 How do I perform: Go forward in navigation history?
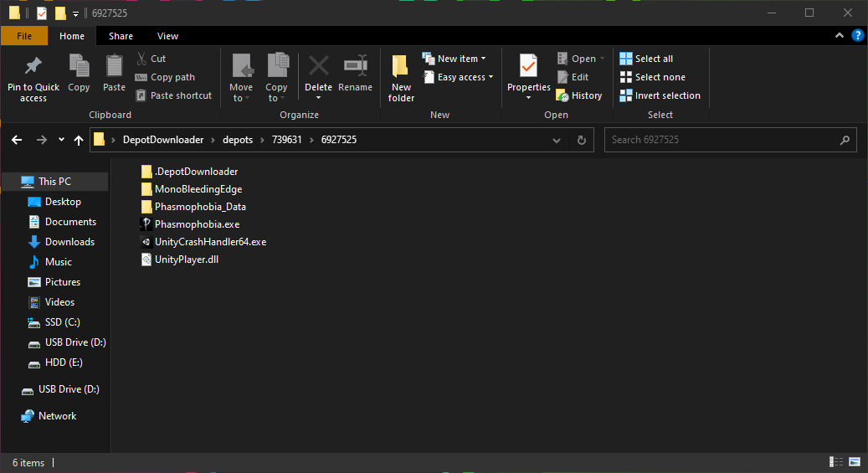[42, 140]
